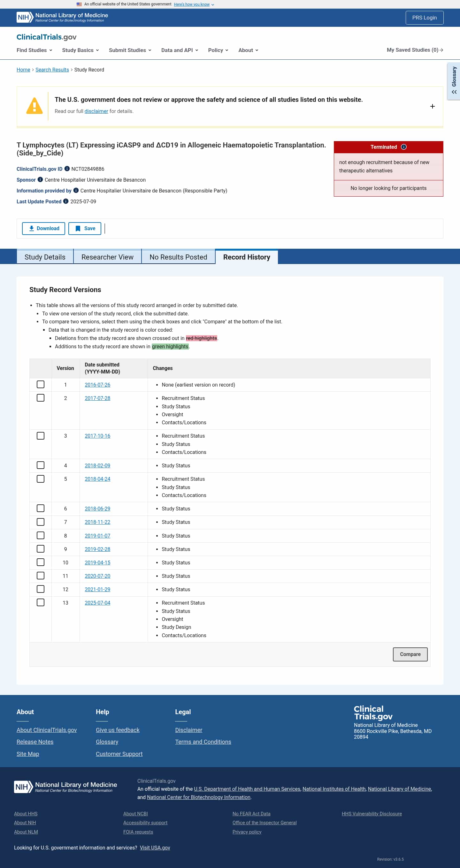Image resolution: width=460 pixels, height=868 pixels.
Task: Open the About dropdown menu
Action: (x=249, y=50)
